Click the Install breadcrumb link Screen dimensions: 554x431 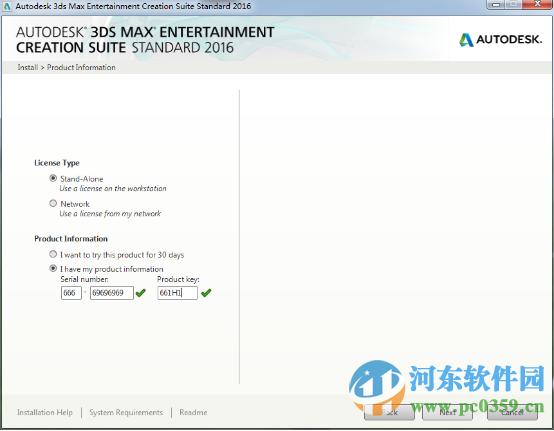(x=28, y=67)
